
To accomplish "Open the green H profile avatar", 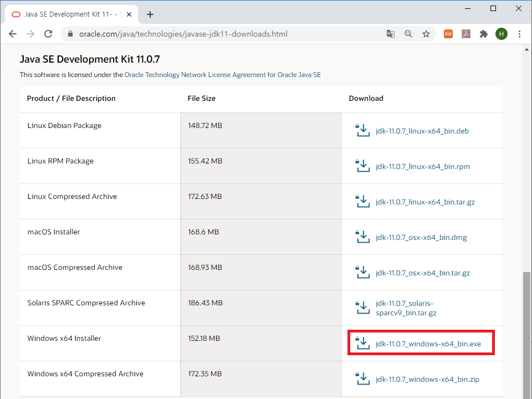I will coord(502,34).
